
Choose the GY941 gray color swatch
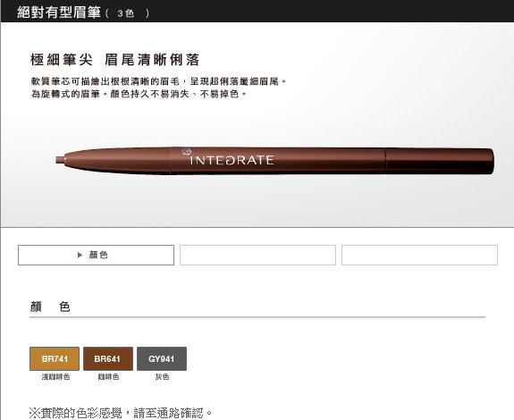click(x=162, y=358)
